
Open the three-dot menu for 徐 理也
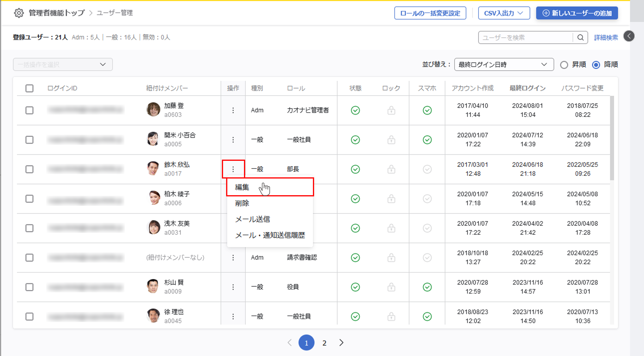pos(233,316)
